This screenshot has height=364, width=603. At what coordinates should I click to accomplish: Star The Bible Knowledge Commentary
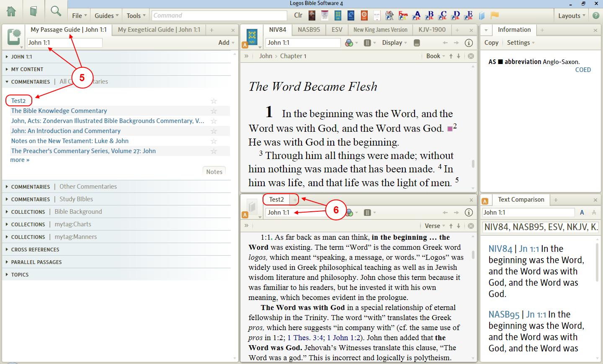coord(214,111)
